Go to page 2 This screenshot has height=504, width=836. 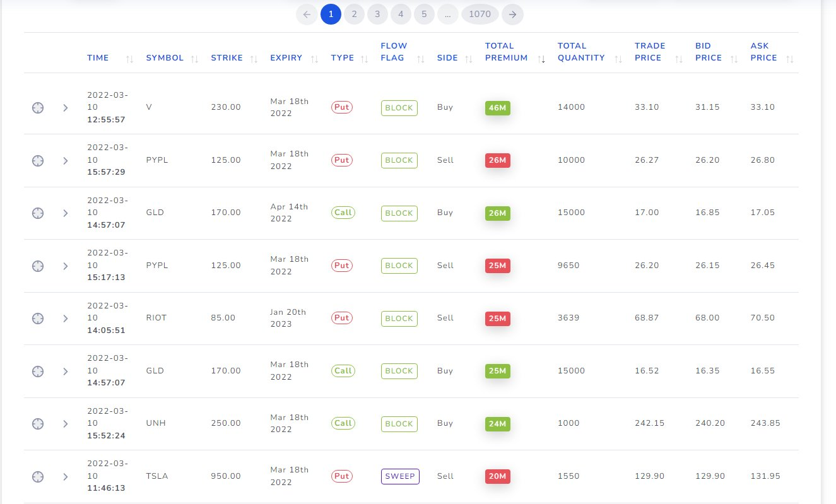pos(354,14)
